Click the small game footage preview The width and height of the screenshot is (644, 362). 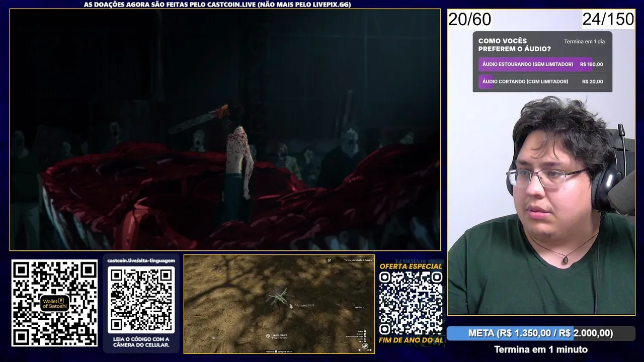click(279, 304)
